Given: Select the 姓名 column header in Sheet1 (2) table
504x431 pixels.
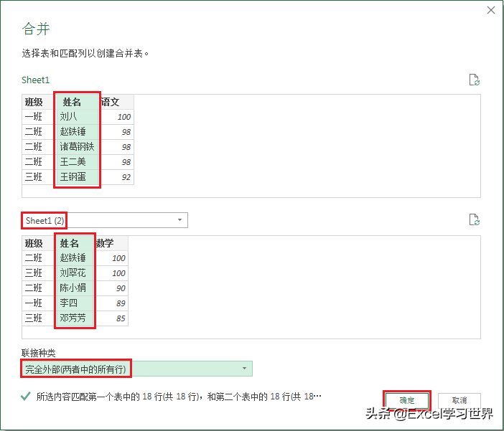Looking at the screenshot, I should [x=75, y=243].
